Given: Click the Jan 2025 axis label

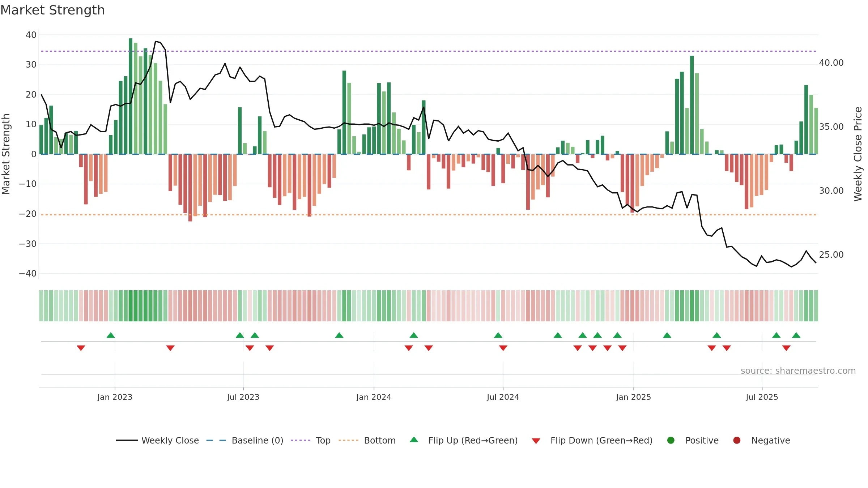Looking at the screenshot, I should click(633, 397).
